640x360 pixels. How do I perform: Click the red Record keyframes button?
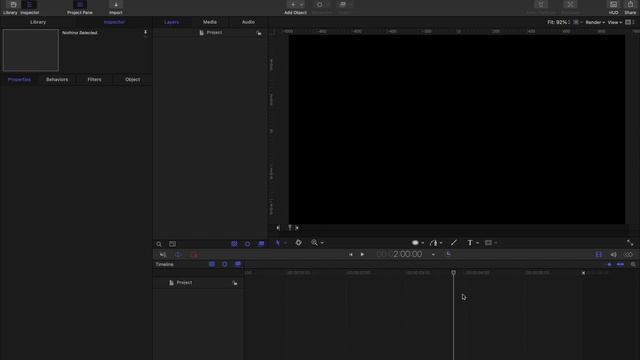[x=194, y=255]
